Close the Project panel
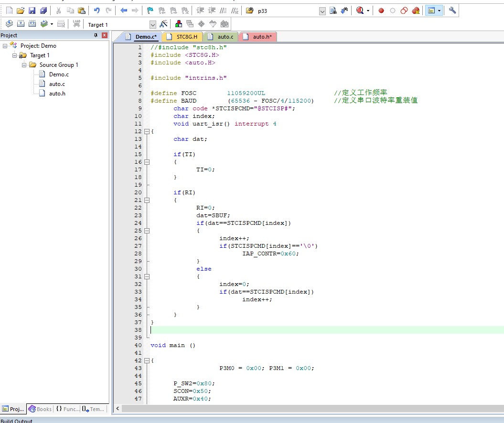The height and width of the screenshot is (423, 504). [x=105, y=35]
